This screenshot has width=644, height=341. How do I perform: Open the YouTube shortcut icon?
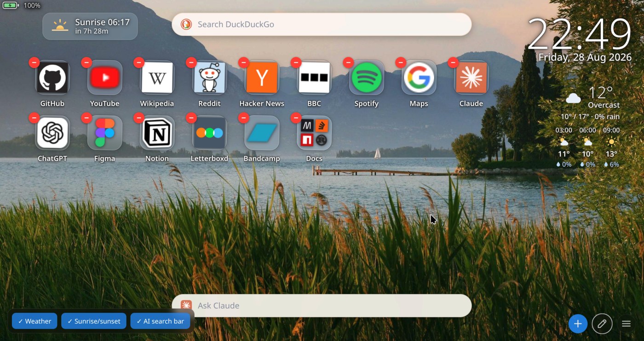pos(105,78)
